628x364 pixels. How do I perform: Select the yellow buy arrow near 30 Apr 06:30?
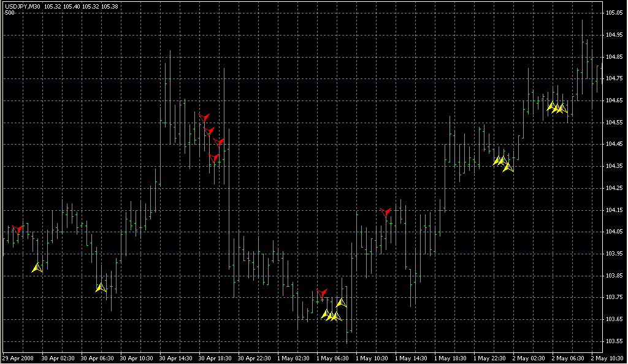[101, 287]
